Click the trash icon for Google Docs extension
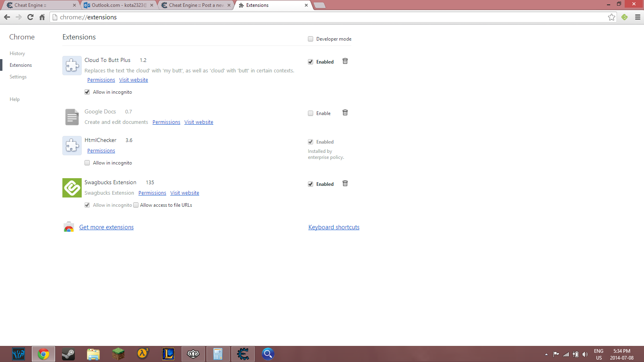 345,113
